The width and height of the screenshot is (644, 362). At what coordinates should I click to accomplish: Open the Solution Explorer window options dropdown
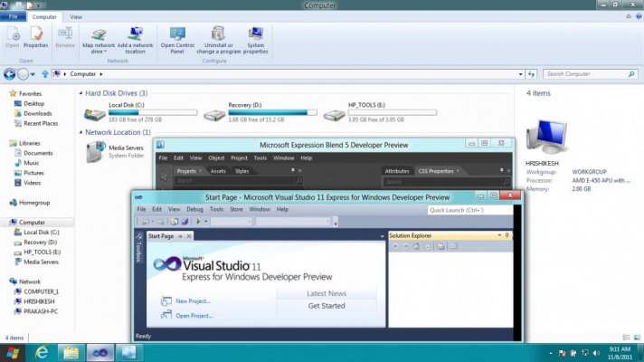click(499, 235)
